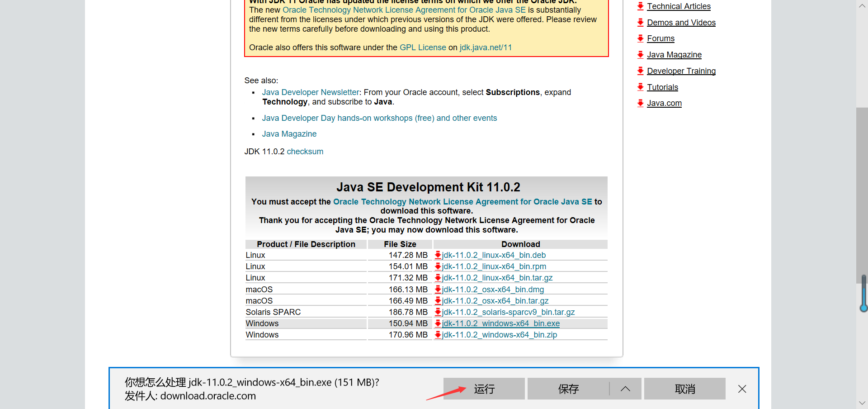Click 取消 to cancel the download

click(x=685, y=389)
